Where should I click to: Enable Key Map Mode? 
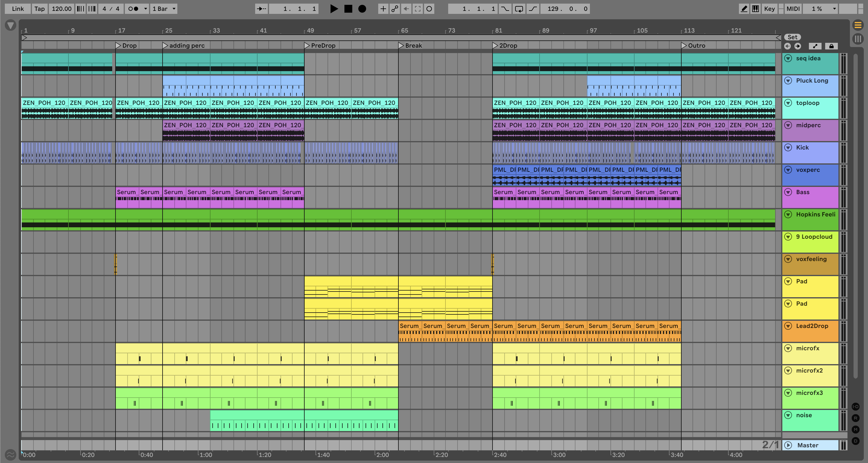tap(769, 9)
